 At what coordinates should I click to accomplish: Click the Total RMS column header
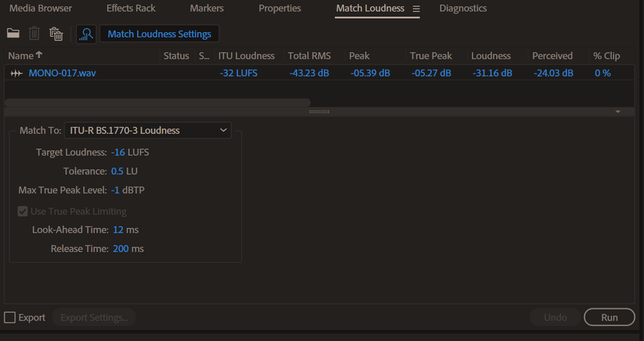[x=309, y=56]
